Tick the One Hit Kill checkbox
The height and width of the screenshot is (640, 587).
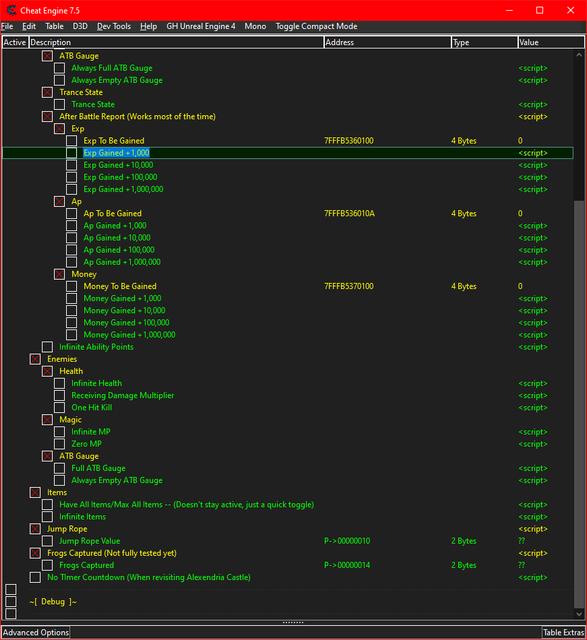coord(60,408)
